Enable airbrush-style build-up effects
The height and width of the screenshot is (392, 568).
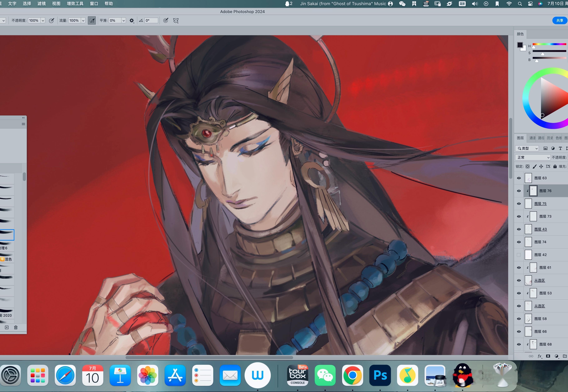[92, 21]
